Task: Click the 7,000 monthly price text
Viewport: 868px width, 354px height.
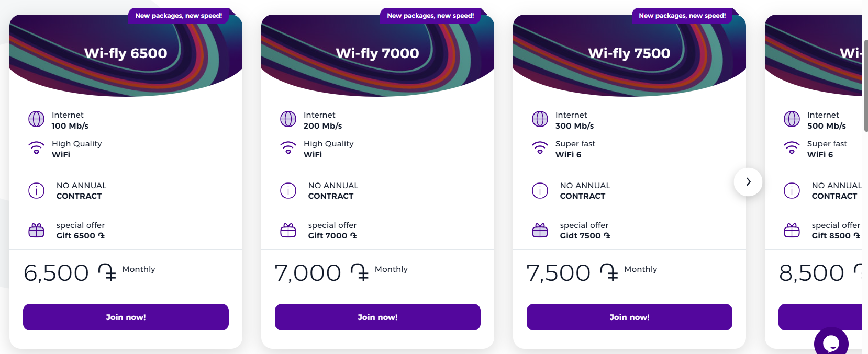Action: (308, 273)
